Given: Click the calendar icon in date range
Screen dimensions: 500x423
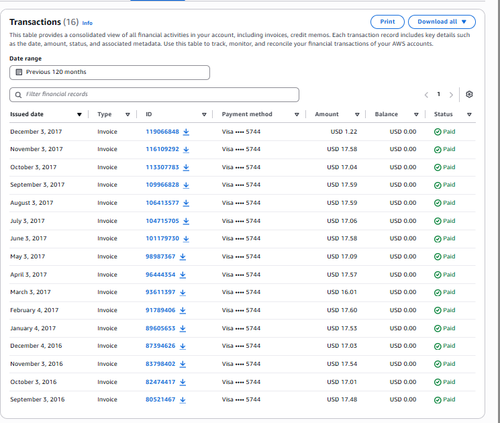Looking at the screenshot, I should (x=19, y=72).
